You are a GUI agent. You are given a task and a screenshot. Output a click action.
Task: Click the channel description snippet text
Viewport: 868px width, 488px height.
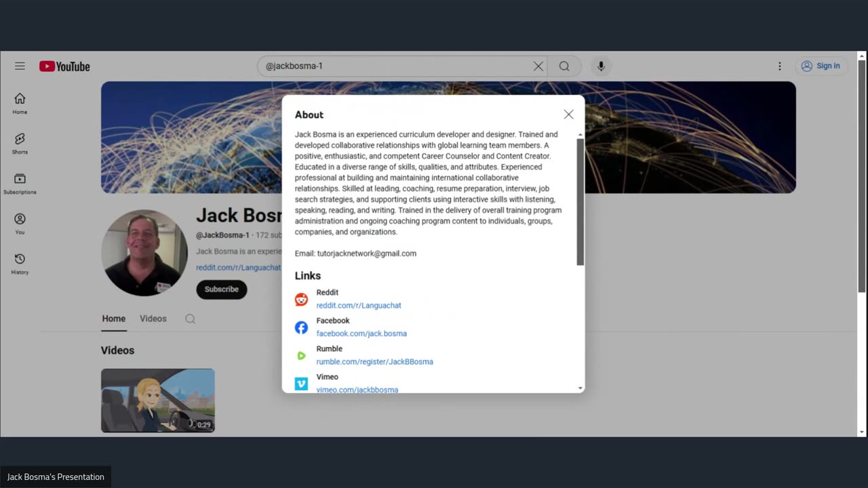pos(239,251)
